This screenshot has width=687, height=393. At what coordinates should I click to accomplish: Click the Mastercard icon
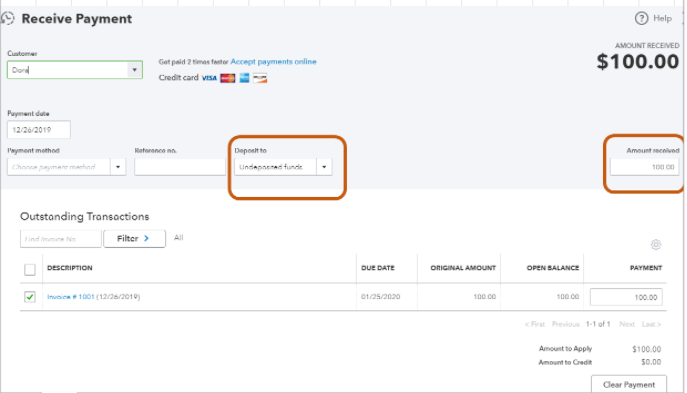click(x=228, y=78)
